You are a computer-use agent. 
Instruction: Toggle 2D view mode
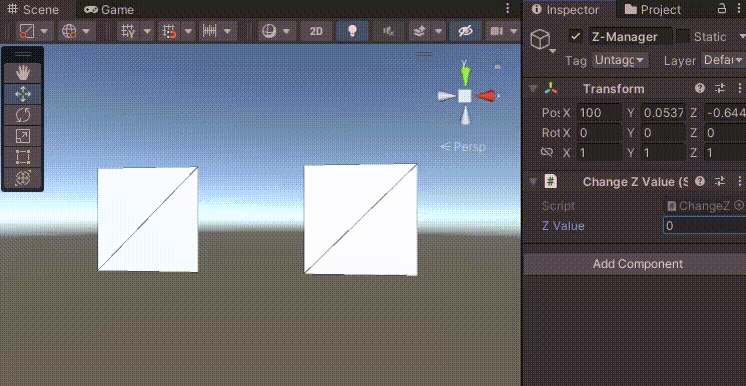coord(316,31)
